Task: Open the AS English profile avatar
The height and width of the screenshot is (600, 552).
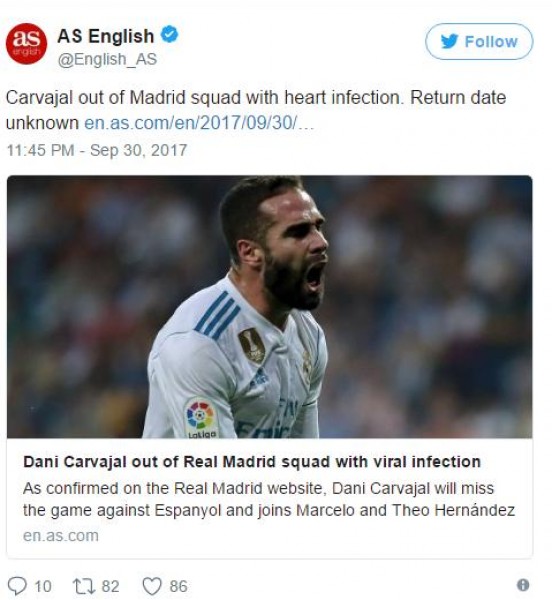Action: pyautogui.click(x=26, y=44)
